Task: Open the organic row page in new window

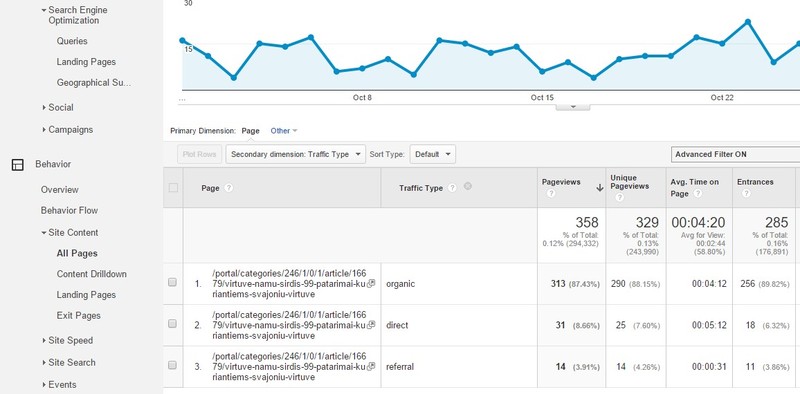Action: pyautogui.click(x=371, y=283)
